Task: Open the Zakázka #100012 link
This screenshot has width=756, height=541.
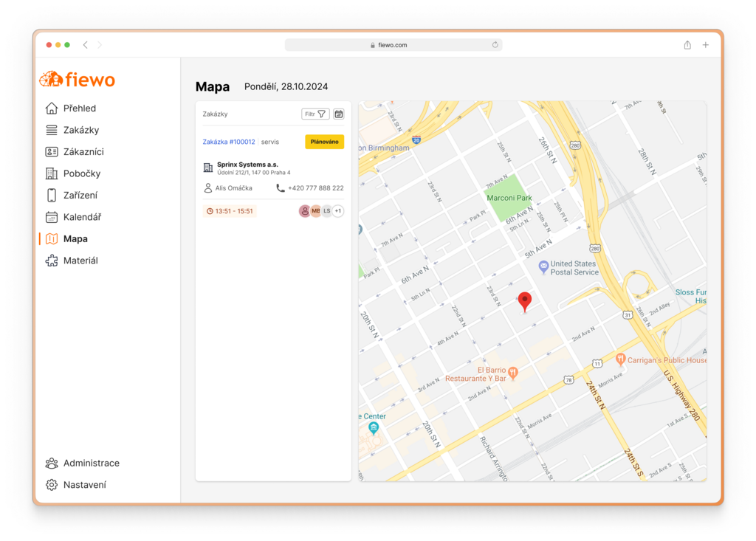Action: click(229, 142)
